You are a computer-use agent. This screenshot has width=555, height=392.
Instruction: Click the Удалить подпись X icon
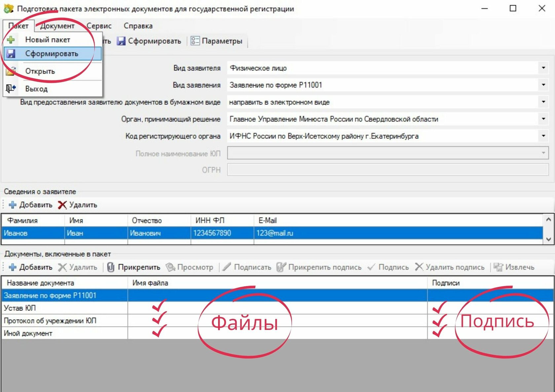coord(419,267)
